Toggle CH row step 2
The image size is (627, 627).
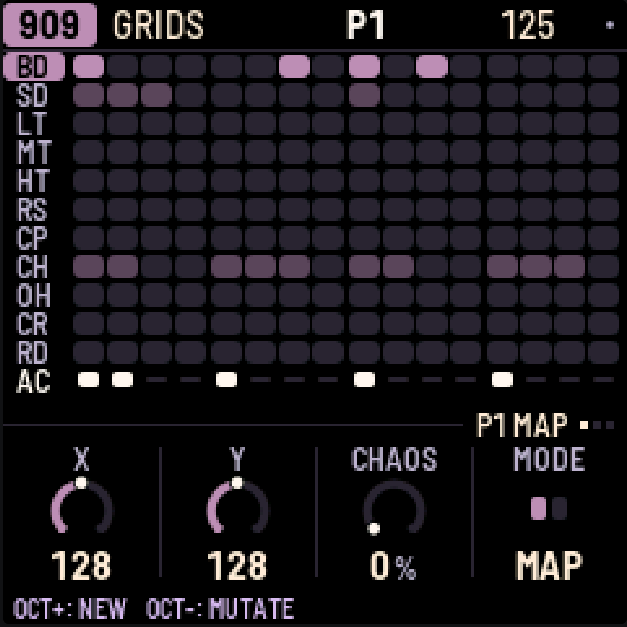click(x=122, y=266)
